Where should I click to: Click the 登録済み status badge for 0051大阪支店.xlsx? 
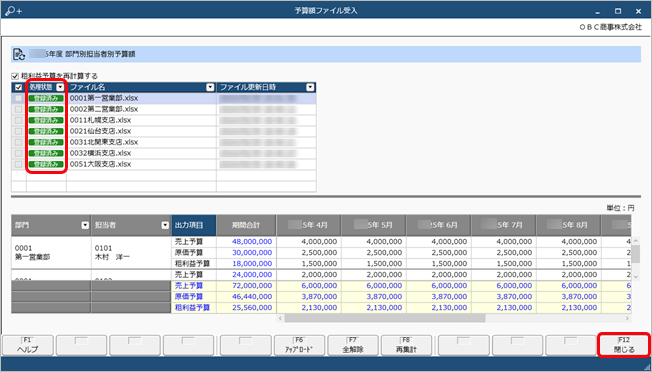(46, 164)
